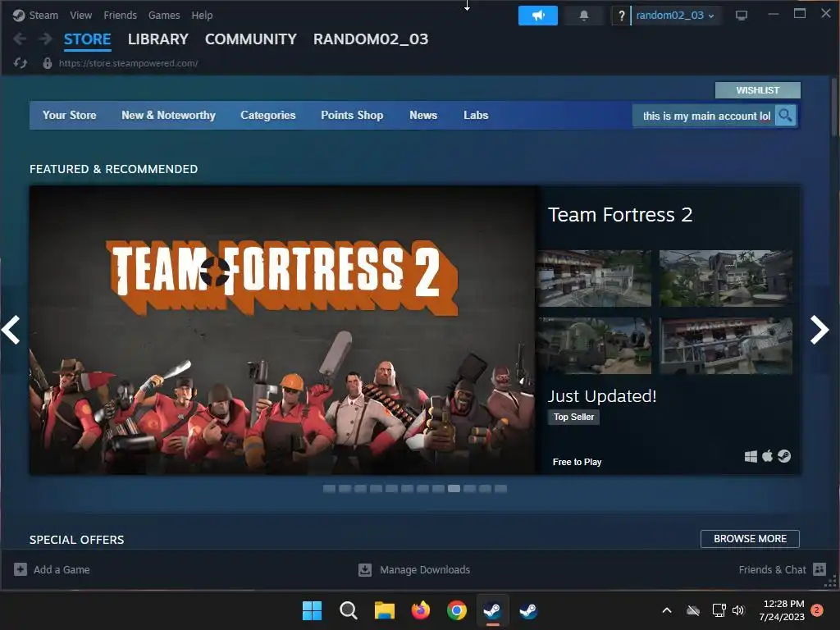
Task: Open Firefox from the taskbar
Action: coord(421,610)
